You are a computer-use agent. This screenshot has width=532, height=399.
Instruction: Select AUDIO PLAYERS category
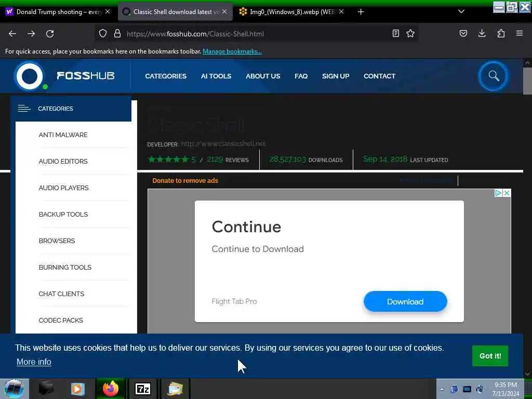coord(63,188)
